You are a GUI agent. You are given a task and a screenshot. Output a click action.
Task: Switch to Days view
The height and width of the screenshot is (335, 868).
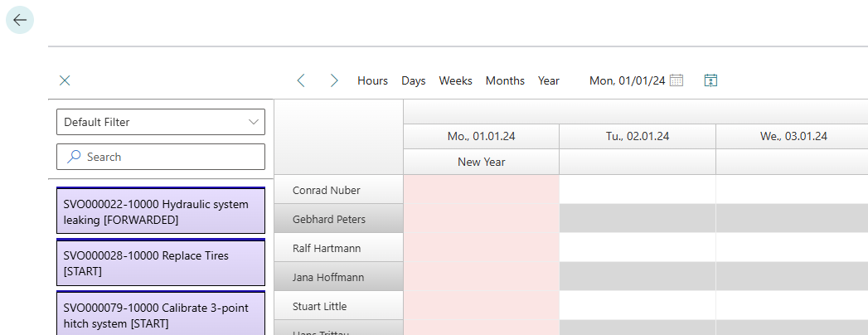click(414, 80)
